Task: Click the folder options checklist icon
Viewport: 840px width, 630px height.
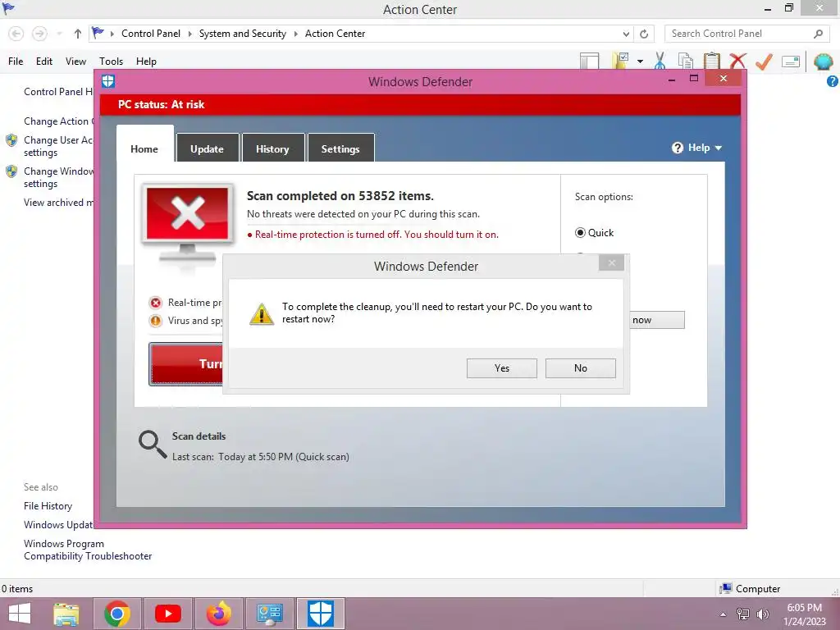Action: [621, 61]
